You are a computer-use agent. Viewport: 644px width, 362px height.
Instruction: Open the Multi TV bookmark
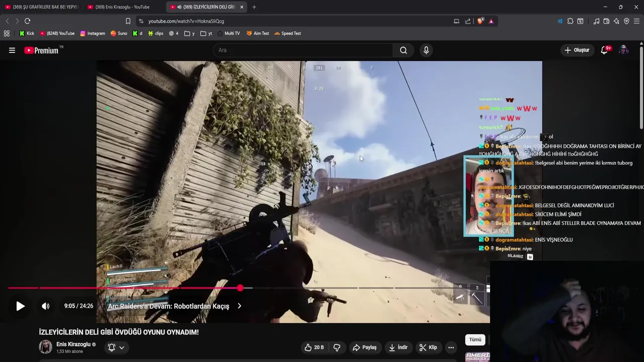click(228, 33)
